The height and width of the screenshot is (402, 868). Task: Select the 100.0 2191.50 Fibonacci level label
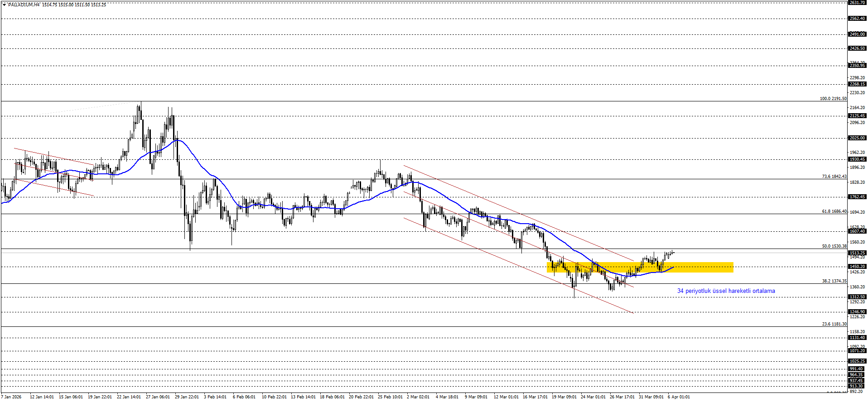click(833, 99)
